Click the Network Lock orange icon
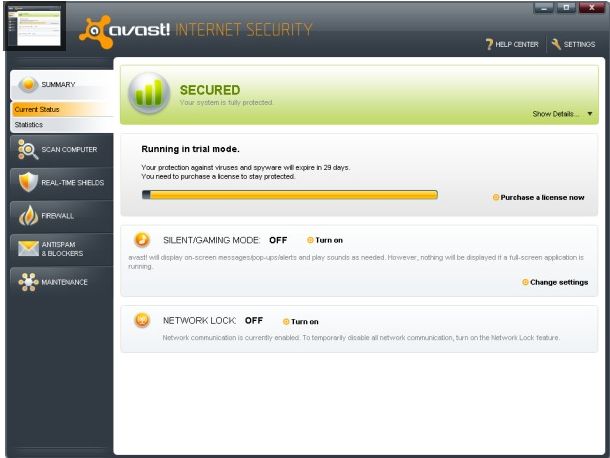Viewport: 610px width, 458px height. (x=142, y=321)
